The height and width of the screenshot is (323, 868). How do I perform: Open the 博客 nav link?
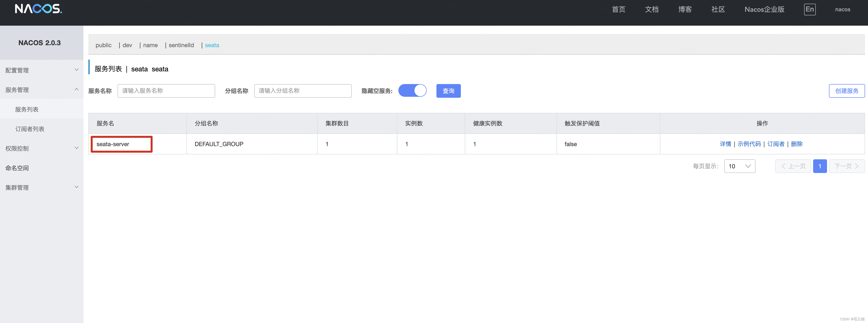[685, 10]
